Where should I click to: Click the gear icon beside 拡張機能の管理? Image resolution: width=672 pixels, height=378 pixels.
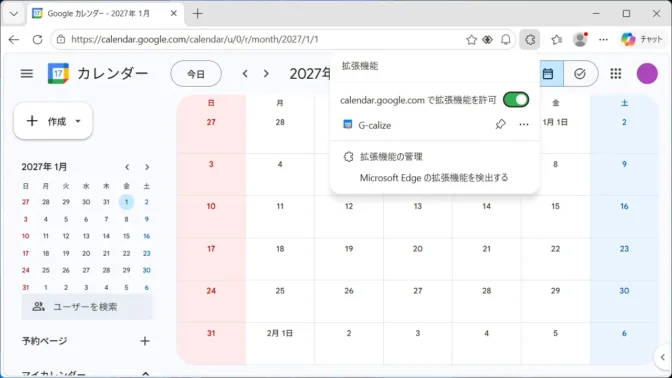(348, 156)
